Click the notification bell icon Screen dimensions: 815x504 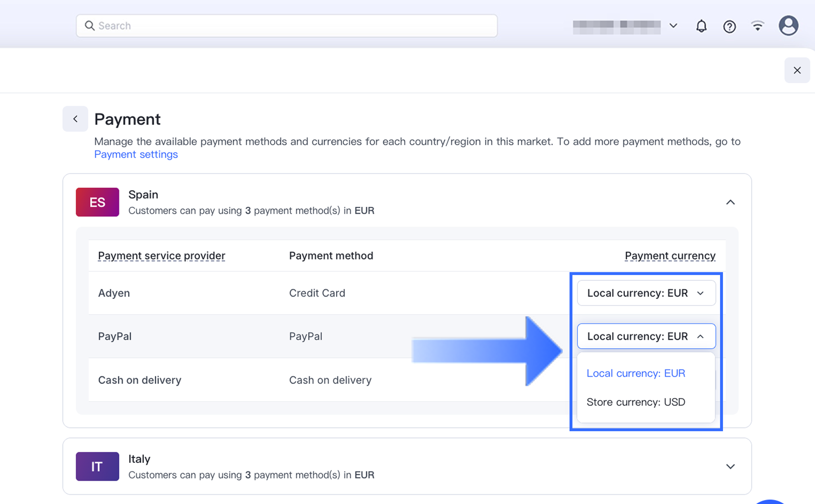pos(701,26)
